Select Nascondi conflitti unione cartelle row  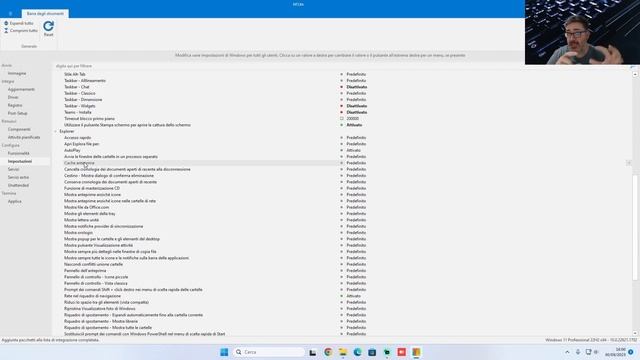pos(93,264)
